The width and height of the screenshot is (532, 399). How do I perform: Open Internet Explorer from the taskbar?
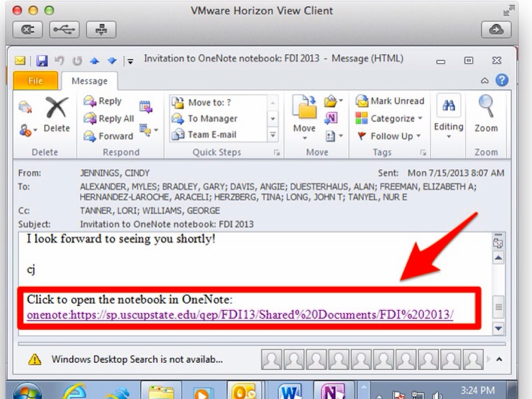click(x=74, y=391)
